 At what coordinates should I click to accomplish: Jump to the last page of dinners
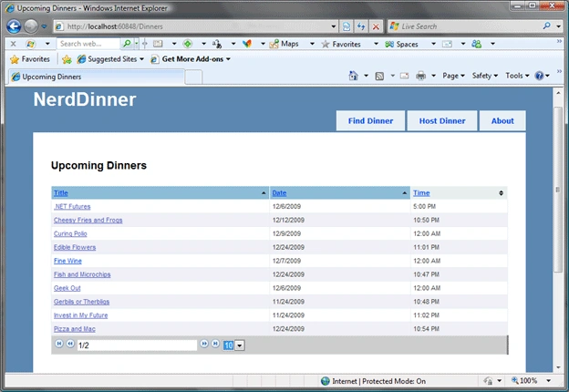tap(215, 344)
